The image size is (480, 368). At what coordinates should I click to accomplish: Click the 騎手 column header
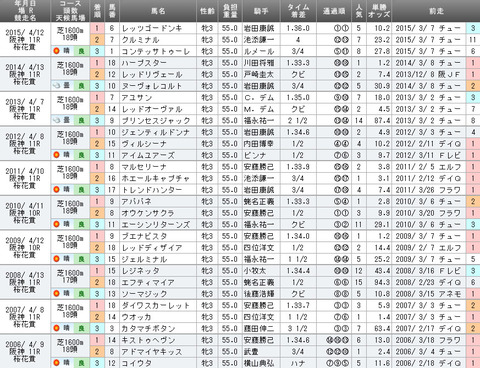coord(261,11)
